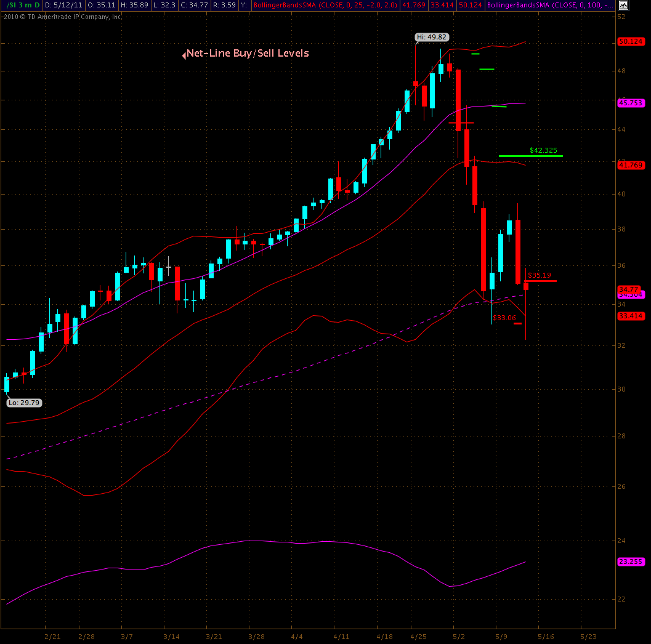Click the /SI 3 m D symbol label
Viewport: 651px width, 644px height.
pyautogui.click(x=22, y=6)
